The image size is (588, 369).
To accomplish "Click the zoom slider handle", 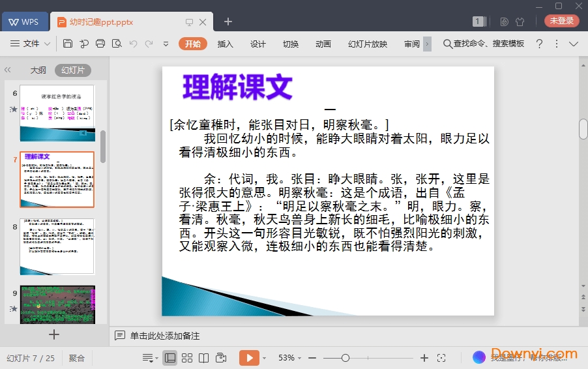I will (345, 358).
